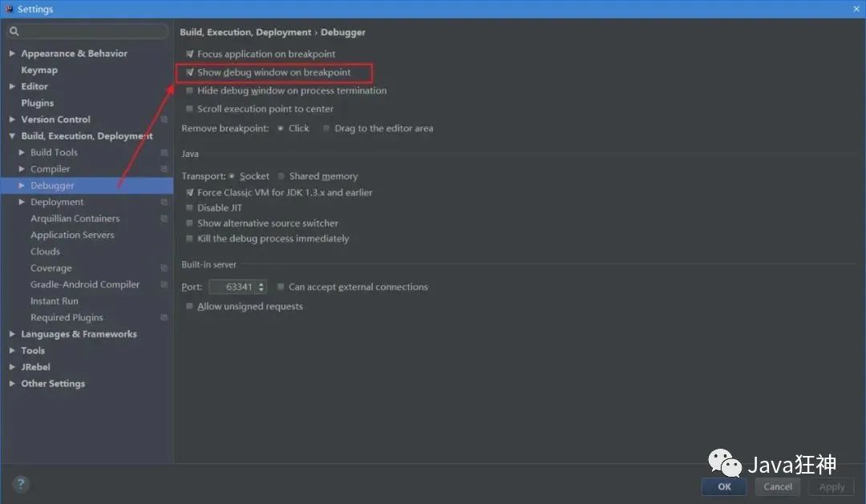Expand Build Tools subtree arrow
The image size is (866, 504).
point(22,152)
